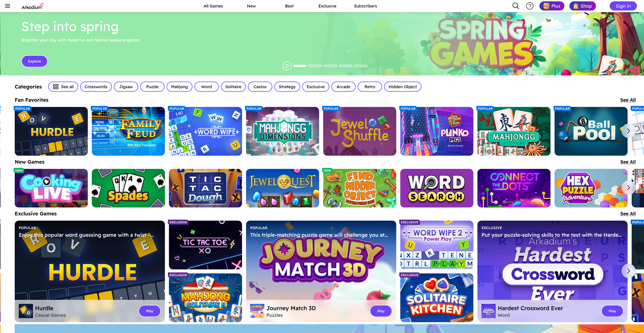This screenshot has height=333, width=644.
Task: Click the Arkadium logo
Action: coord(32,6)
